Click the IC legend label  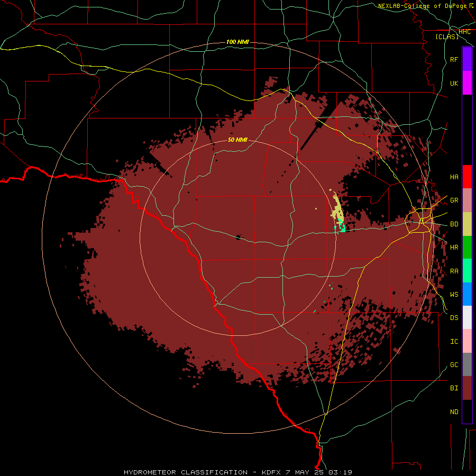454,342
